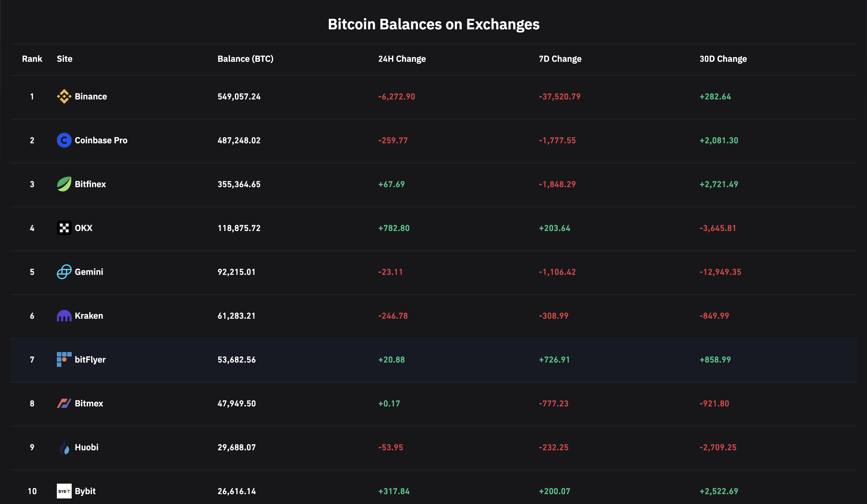Viewport: 867px width, 504px height.
Task: Click Binance 7D change -37,520.79
Action: pos(560,97)
